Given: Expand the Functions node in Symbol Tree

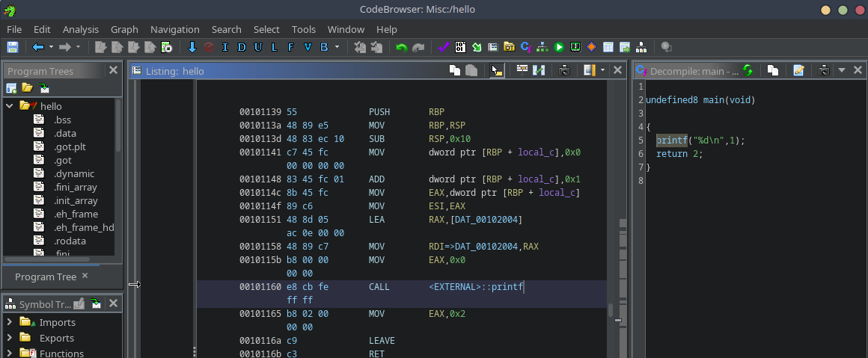Looking at the screenshot, I should coord(10,353).
